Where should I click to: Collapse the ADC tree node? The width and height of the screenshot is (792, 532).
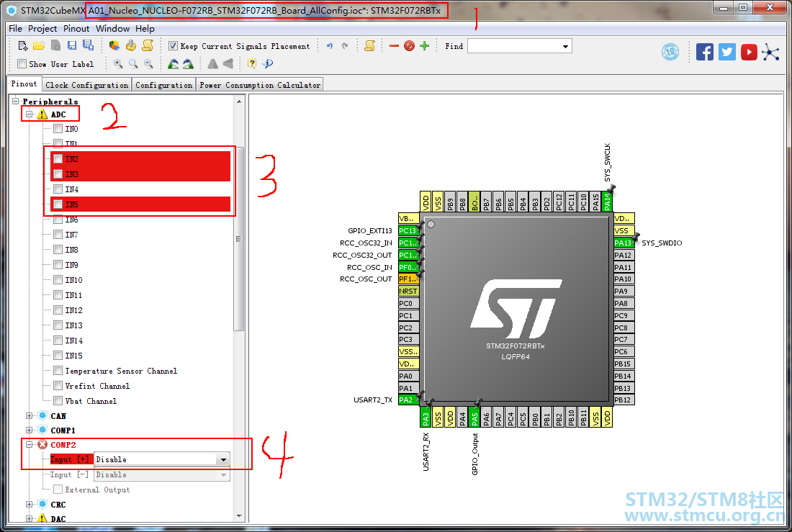tap(30, 114)
